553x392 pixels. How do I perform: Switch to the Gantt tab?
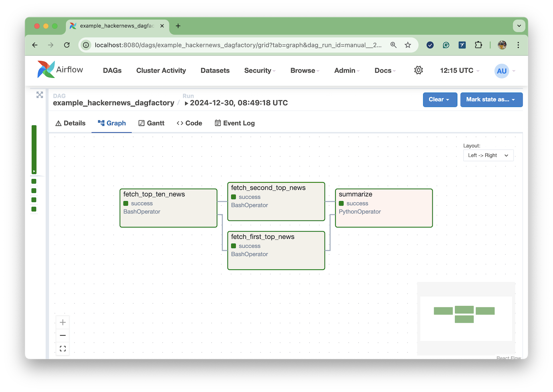pos(151,123)
